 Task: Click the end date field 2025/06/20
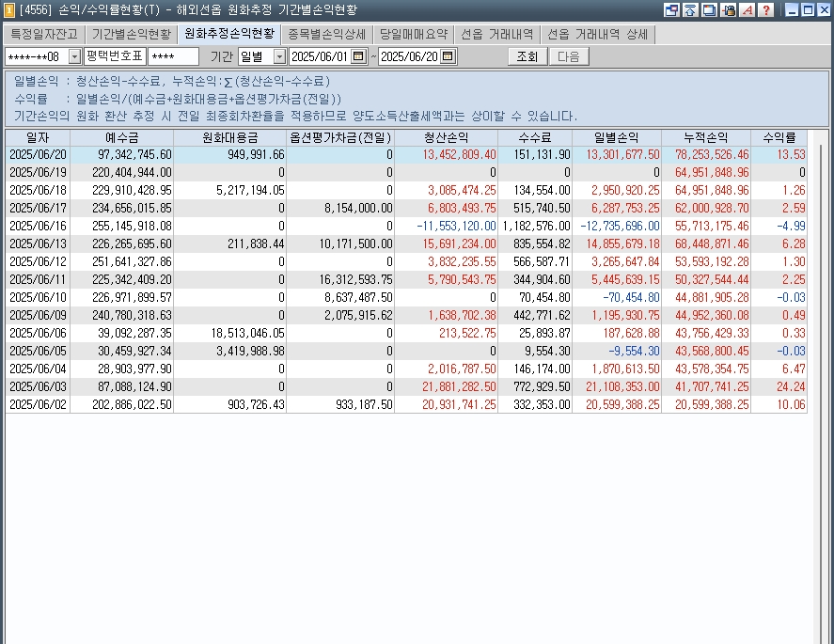coord(410,56)
